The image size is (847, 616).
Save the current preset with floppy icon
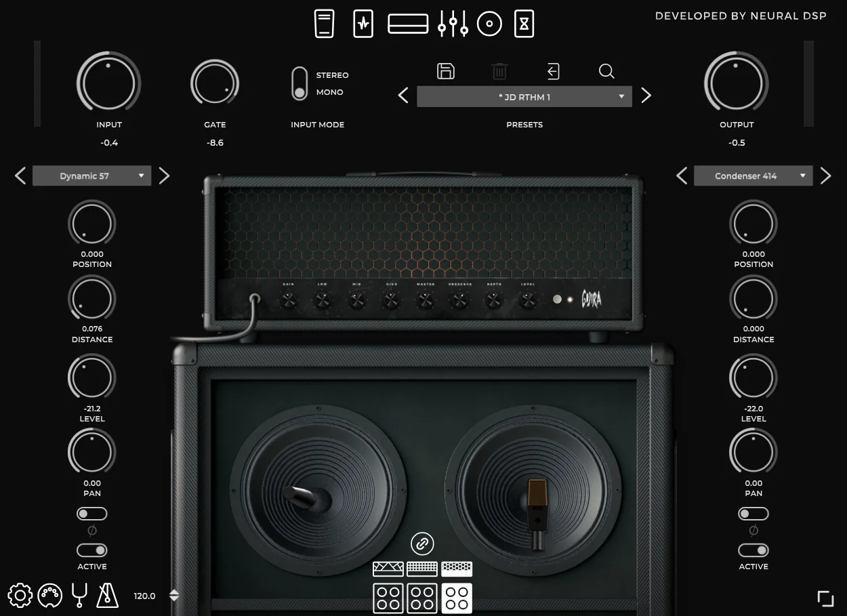click(446, 70)
